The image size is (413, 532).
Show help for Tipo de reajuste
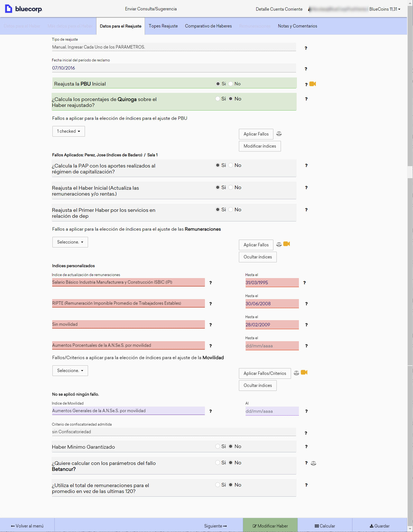click(306, 48)
